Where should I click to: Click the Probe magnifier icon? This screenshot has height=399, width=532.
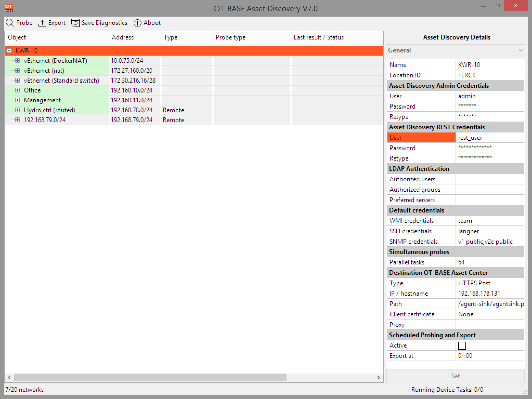pos(10,23)
